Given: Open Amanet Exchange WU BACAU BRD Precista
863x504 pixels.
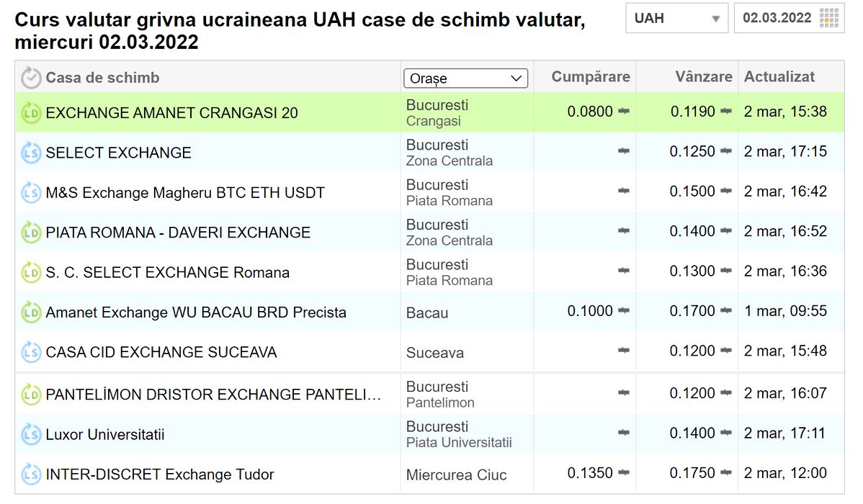Looking at the screenshot, I should tap(196, 312).
